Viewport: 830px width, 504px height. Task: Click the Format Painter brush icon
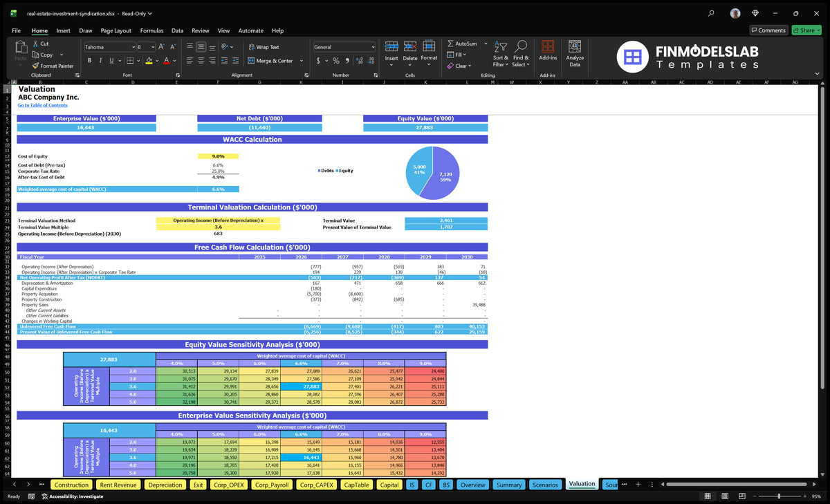35,66
